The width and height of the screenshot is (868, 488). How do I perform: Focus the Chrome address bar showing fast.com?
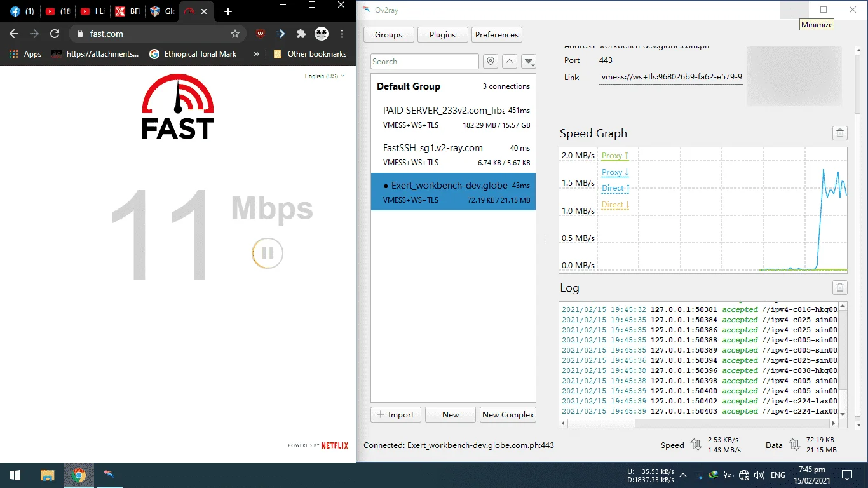(158, 34)
